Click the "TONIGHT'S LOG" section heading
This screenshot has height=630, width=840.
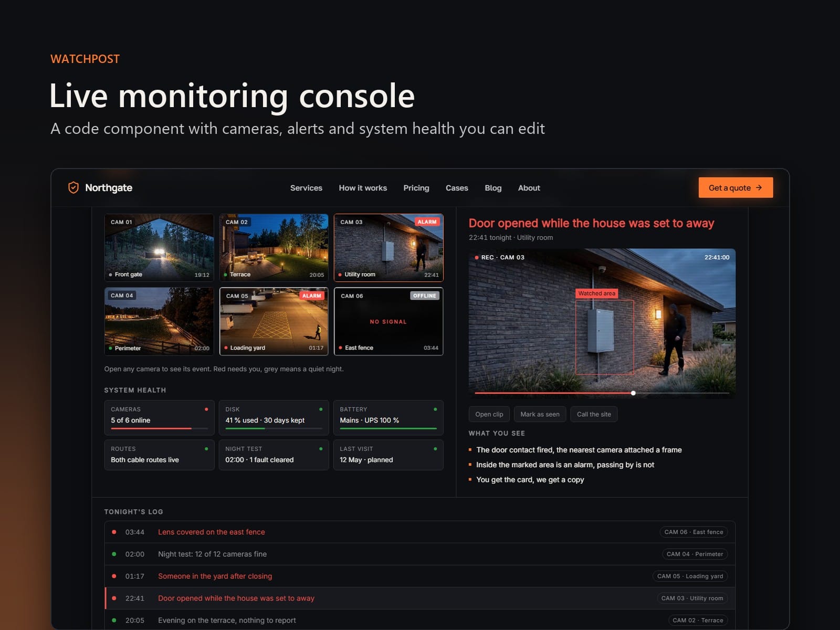tap(133, 512)
